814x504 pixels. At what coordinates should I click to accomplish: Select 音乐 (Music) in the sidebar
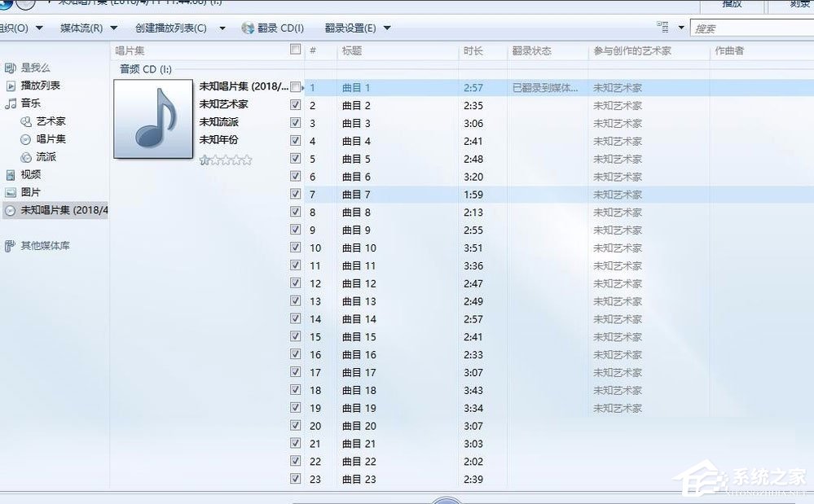[x=29, y=103]
